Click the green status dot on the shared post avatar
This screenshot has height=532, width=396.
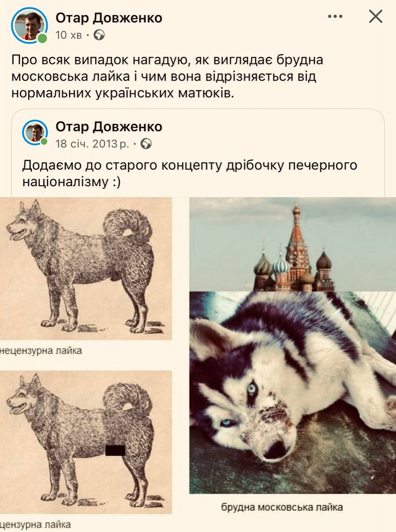point(44,141)
